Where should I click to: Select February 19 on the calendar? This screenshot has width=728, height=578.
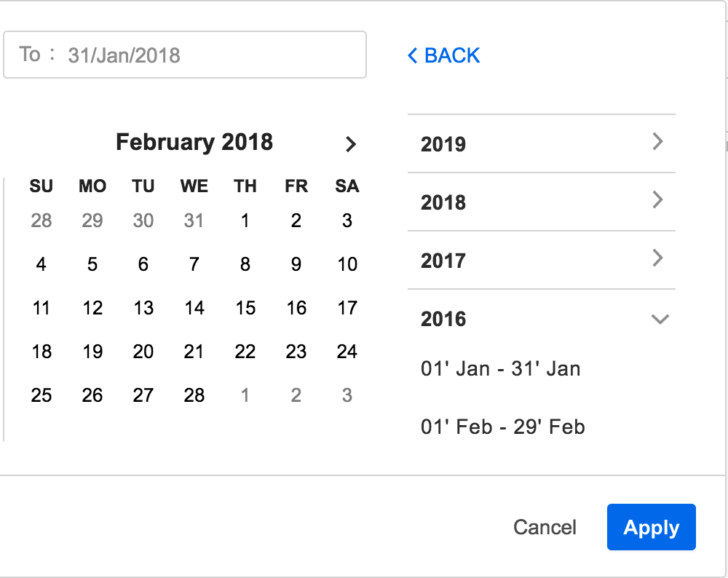(x=92, y=352)
